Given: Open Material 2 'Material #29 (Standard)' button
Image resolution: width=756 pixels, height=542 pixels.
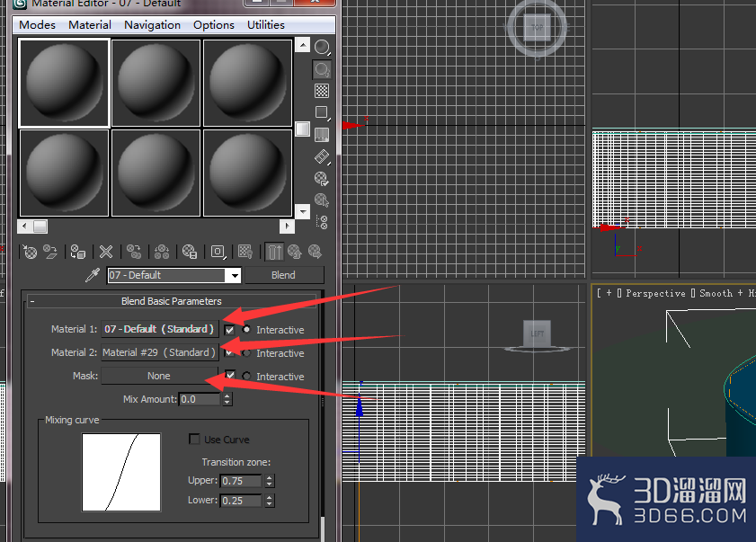Looking at the screenshot, I should click(160, 352).
